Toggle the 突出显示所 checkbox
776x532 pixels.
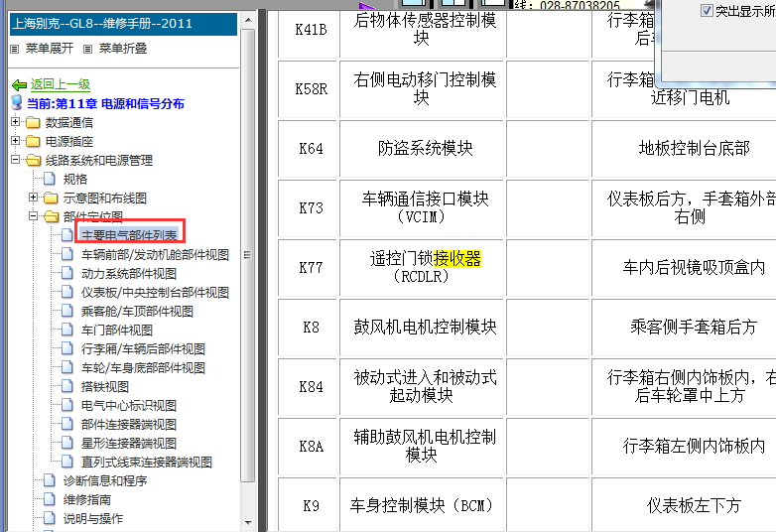tap(707, 10)
